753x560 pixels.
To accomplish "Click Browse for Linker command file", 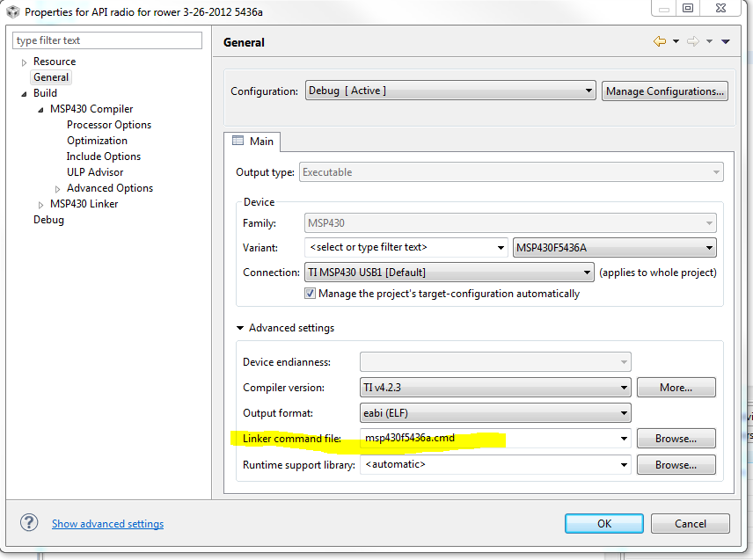I will coord(676,438).
